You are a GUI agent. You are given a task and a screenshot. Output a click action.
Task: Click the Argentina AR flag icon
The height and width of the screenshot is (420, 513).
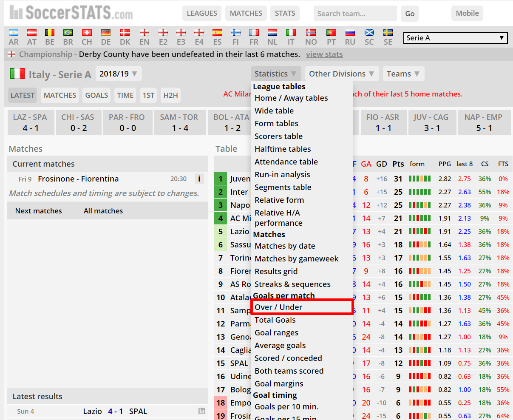(14, 32)
